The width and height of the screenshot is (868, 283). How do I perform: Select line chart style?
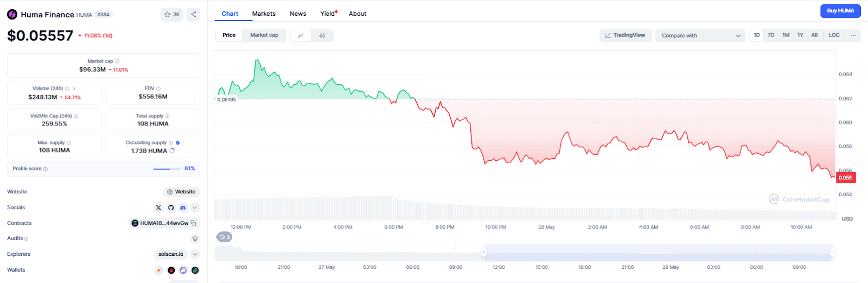[x=301, y=35]
